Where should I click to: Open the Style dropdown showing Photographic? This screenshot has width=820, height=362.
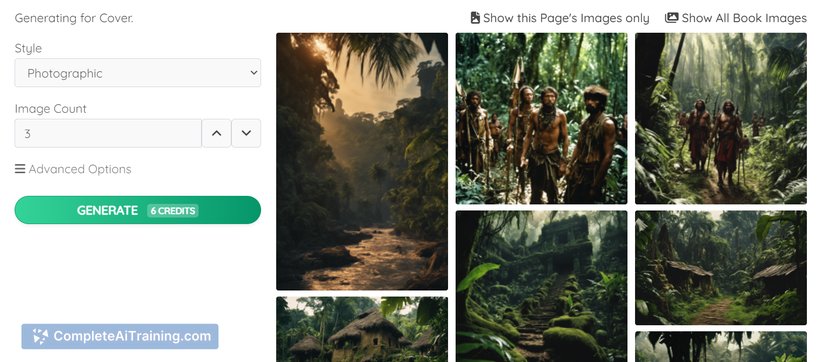(x=138, y=73)
